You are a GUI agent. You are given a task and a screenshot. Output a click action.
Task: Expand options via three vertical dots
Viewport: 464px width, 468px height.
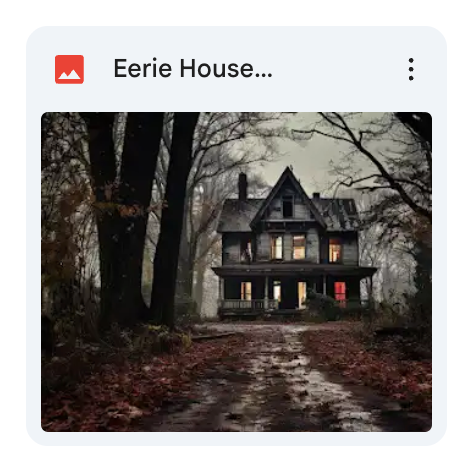pos(411,69)
